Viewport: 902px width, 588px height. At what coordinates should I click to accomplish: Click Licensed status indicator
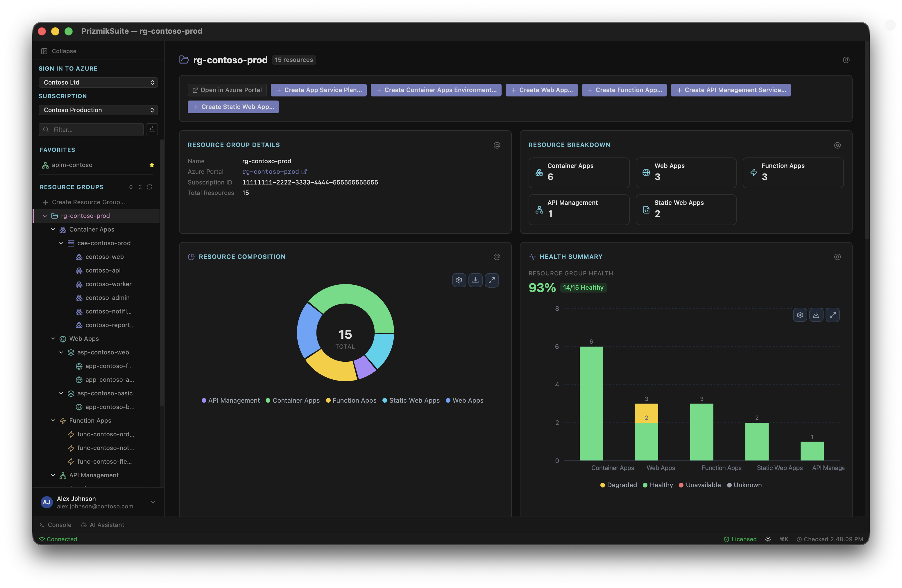tap(740, 539)
